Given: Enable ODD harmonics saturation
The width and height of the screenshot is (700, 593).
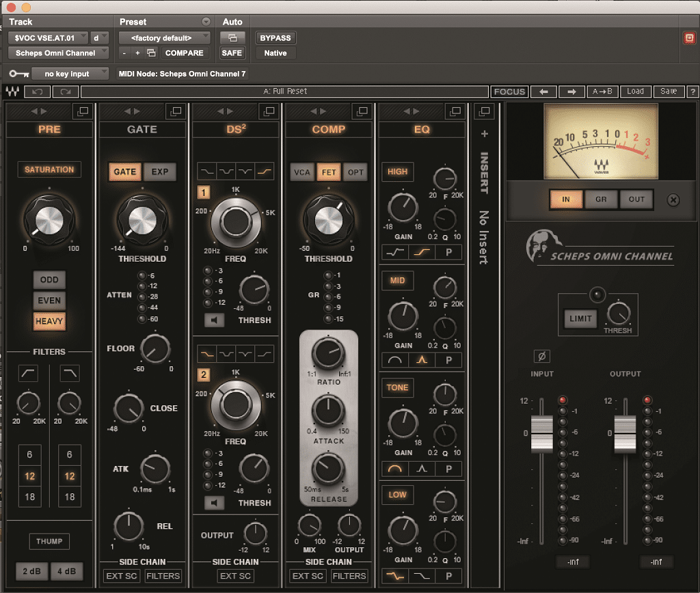Looking at the screenshot, I should (x=49, y=280).
